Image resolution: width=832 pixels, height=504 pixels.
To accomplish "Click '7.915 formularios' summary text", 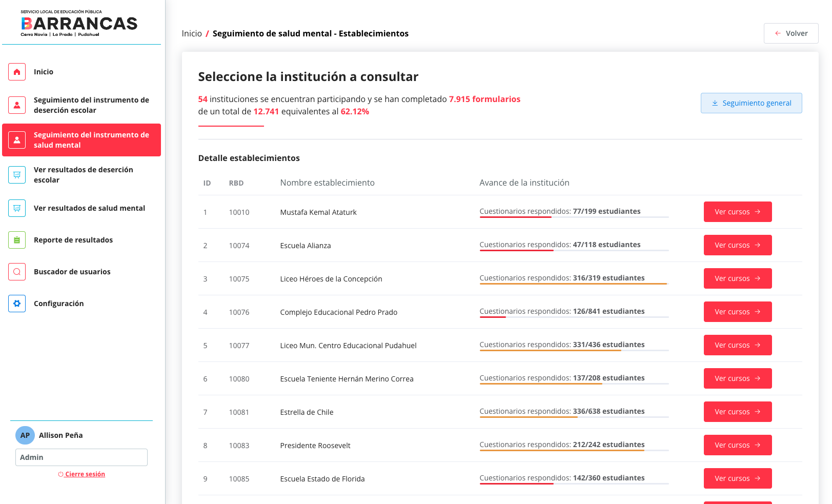I will pyautogui.click(x=484, y=99).
